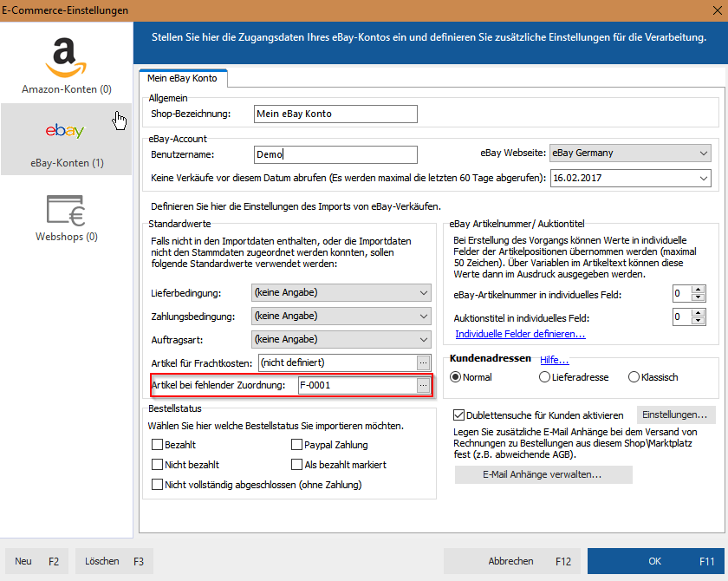Switch to the Mein eBay Konto tab

[182, 79]
